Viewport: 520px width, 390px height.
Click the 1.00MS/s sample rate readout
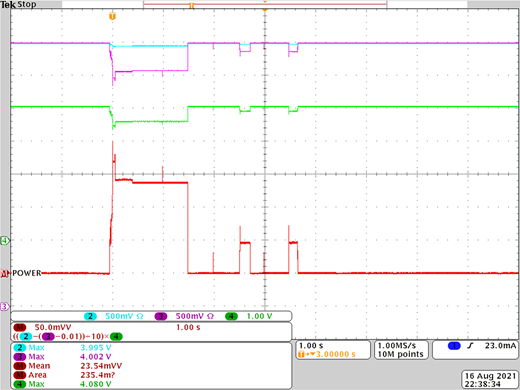click(397, 346)
